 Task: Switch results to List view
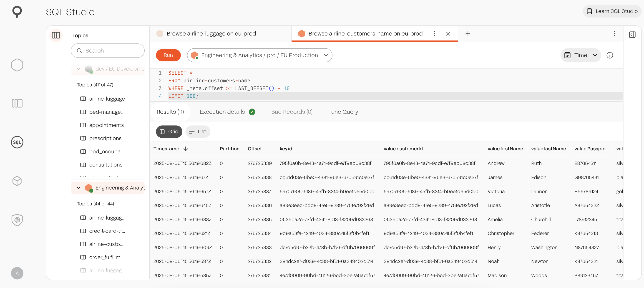tap(198, 131)
